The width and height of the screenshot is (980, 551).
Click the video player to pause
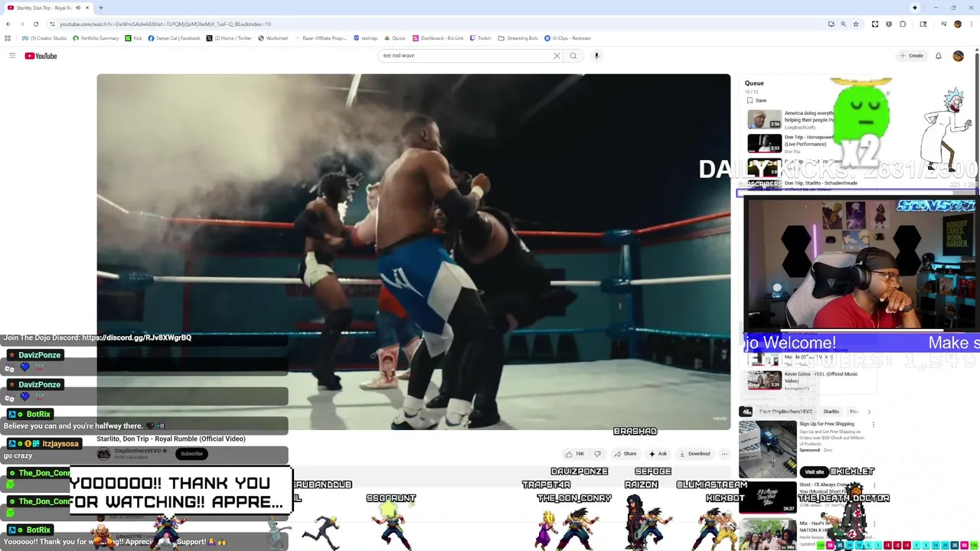pos(413,252)
